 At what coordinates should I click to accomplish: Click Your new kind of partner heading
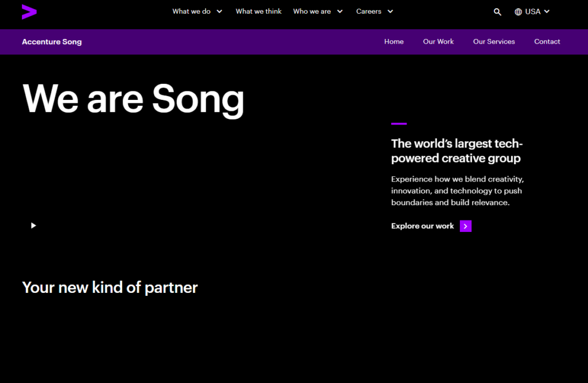point(110,288)
